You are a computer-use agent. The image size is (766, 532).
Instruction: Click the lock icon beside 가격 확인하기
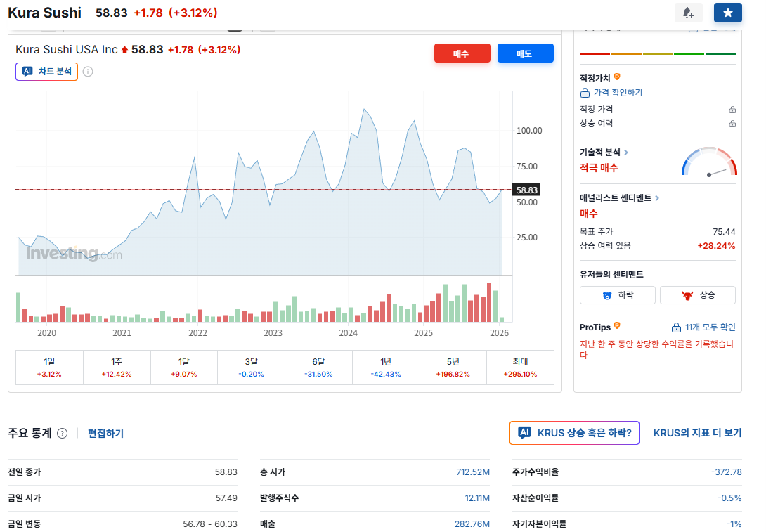[585, 92]
